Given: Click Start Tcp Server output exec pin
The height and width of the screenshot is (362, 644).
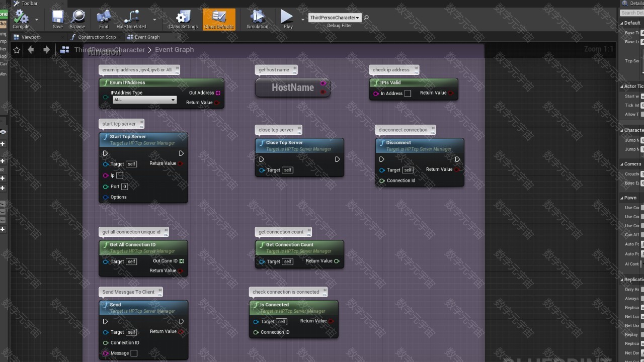Looking at the screenshot, I should click(181, 153).
